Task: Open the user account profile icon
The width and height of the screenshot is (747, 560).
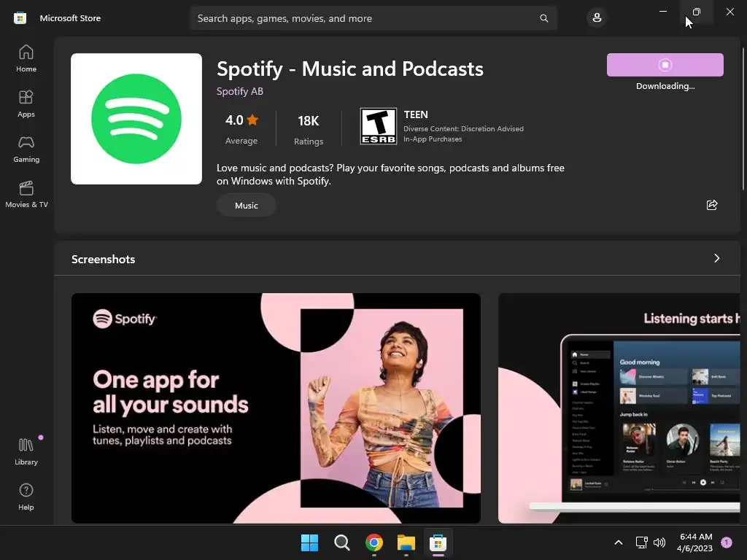Action: pyautogui.click(x=597, y=18)
